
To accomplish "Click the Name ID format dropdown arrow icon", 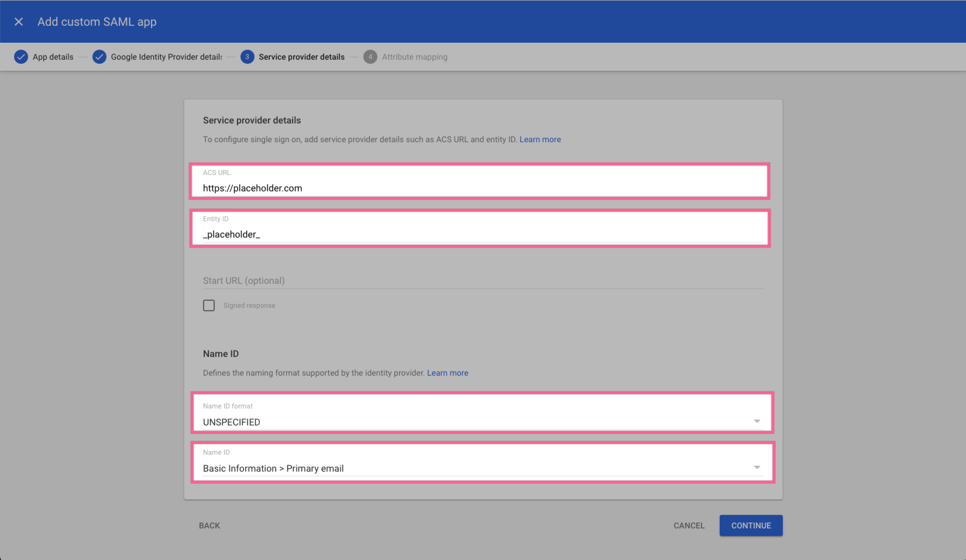I will (x=758, y=420).
